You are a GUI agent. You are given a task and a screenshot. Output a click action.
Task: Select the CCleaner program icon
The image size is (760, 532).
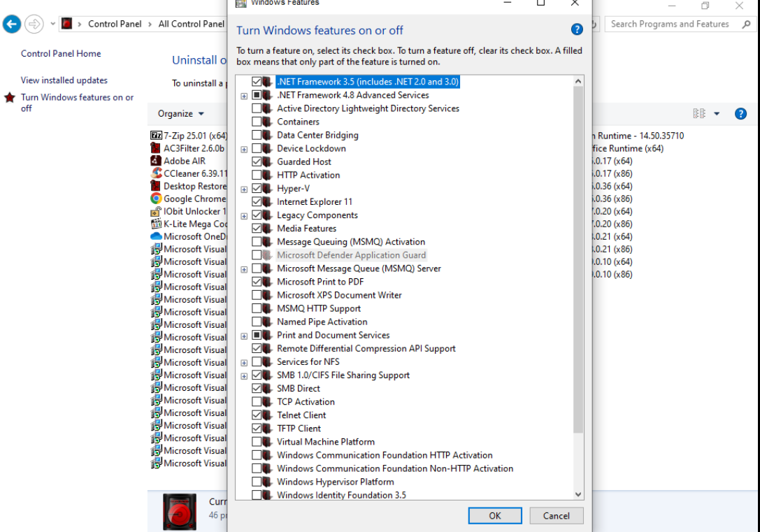(156, 173)
